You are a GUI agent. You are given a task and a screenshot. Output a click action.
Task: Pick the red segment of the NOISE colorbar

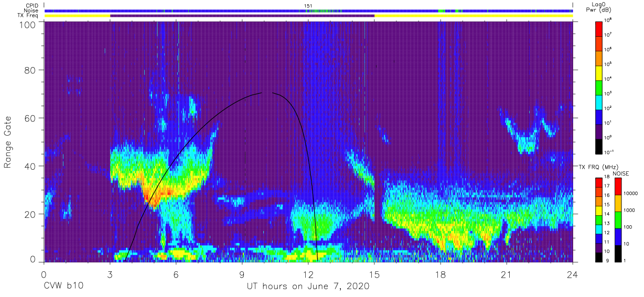tap(618, 186)
